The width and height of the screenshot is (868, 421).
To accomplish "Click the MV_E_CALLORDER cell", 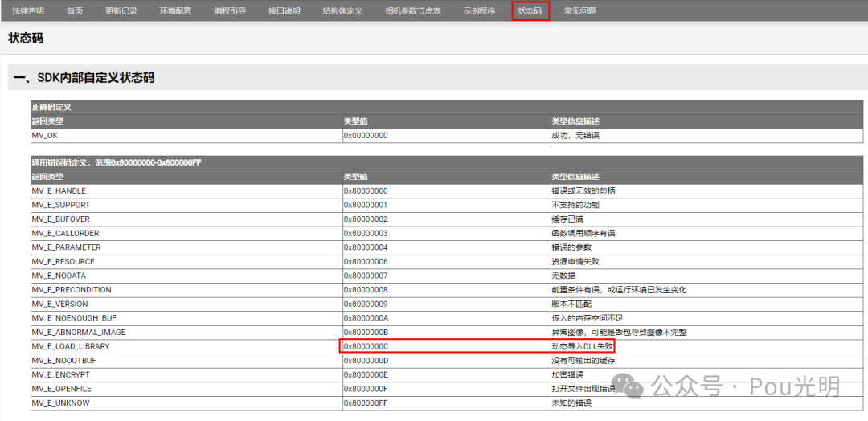I will pos(187,234).
